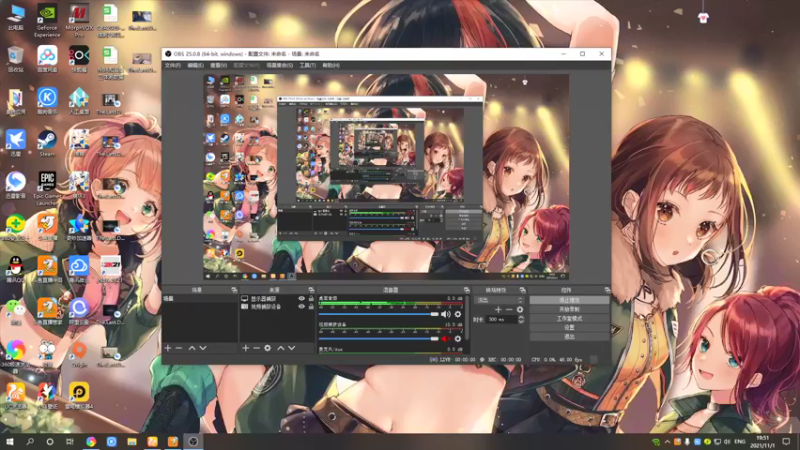The width and height of the screenshot is (800, 450).
Task: Click the stop streaming button in Controls
Action: click(x=569, y=300)
